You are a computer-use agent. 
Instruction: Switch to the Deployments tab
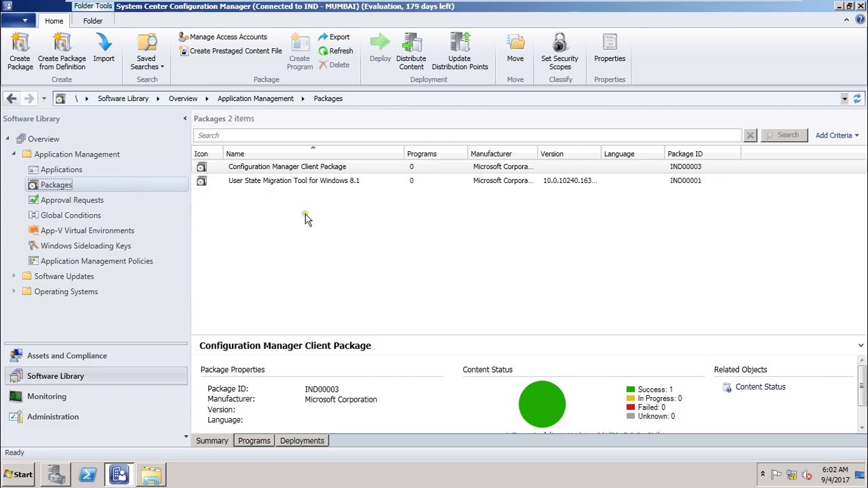[x=302, y=441]
